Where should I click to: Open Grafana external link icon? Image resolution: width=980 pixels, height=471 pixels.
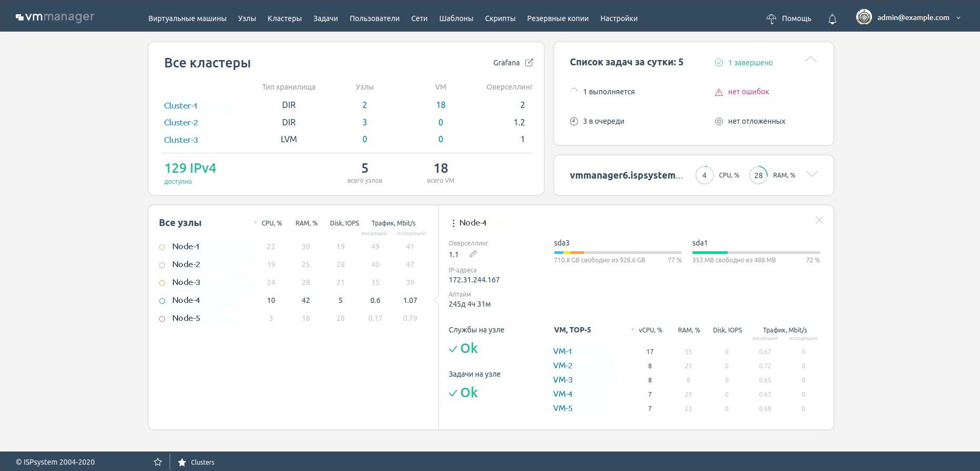tap(529, 63)
